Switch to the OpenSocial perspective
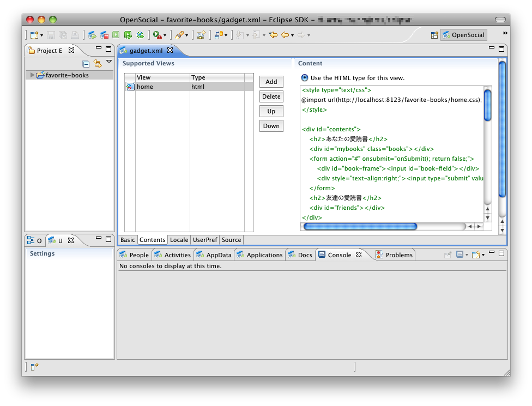 (463, 35)
